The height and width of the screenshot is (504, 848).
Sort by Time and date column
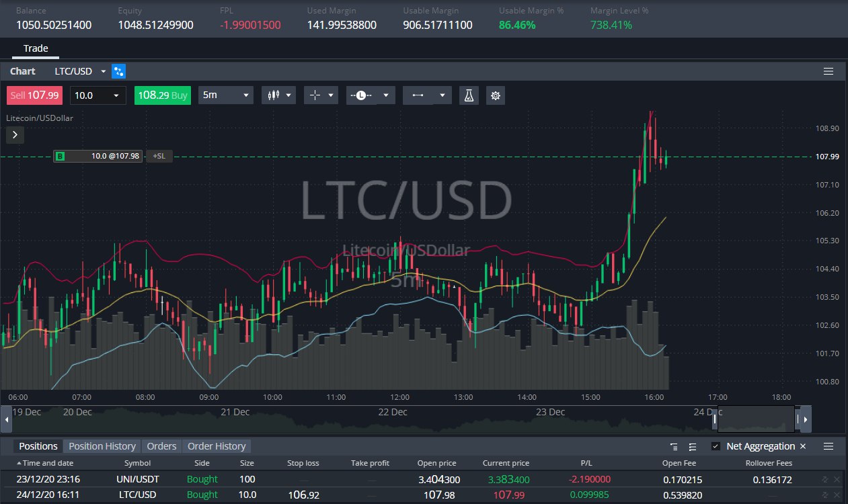44,463
